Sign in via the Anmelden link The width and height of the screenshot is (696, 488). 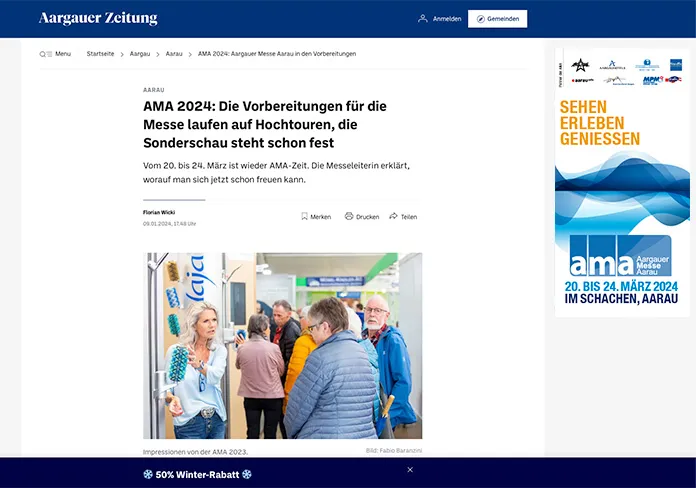click(447, 19)
